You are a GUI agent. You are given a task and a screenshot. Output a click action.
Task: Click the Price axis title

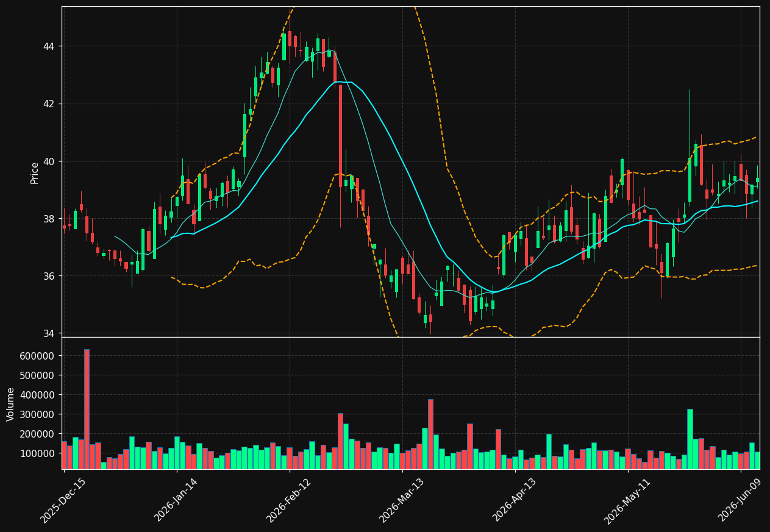click(35, 172)
